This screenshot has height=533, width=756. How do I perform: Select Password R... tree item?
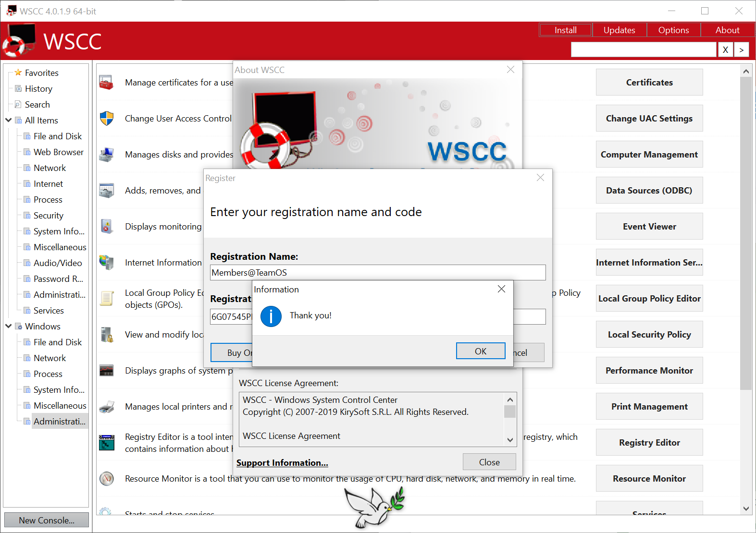tap(58, 279)
